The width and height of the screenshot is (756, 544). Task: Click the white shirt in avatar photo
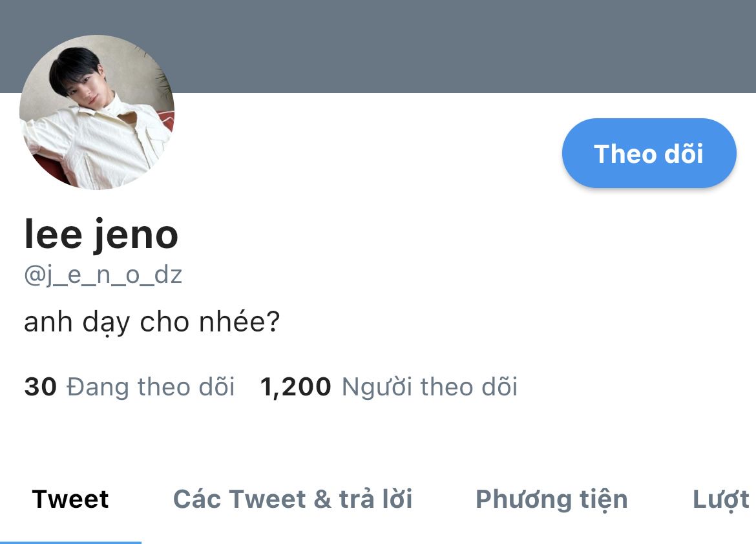(x=106, y=145)
